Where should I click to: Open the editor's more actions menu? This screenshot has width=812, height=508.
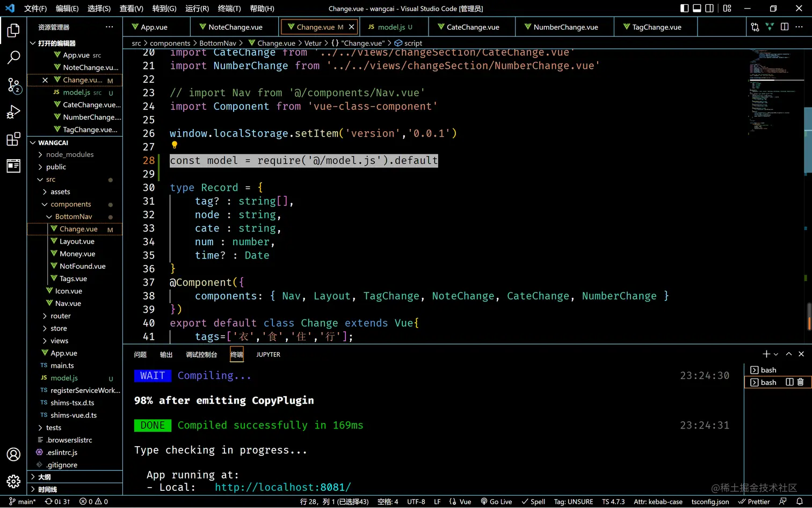pos(799,27)
